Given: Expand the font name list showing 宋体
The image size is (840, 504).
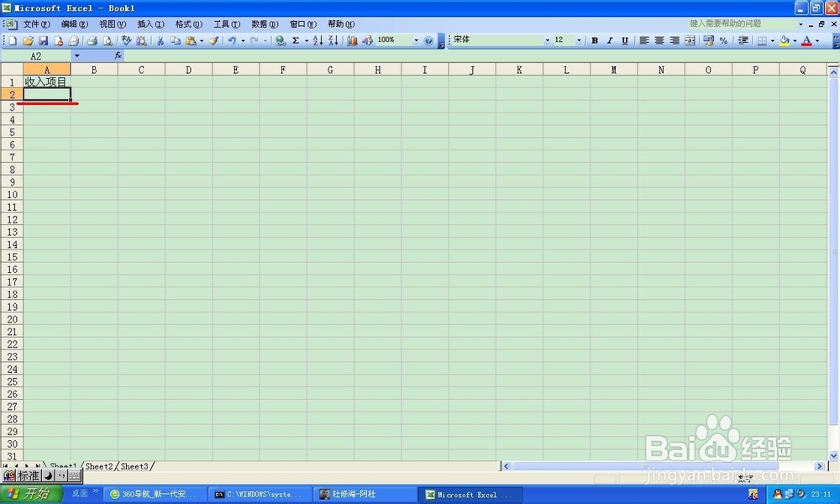Looking at the screenshot, I should 547,40.
